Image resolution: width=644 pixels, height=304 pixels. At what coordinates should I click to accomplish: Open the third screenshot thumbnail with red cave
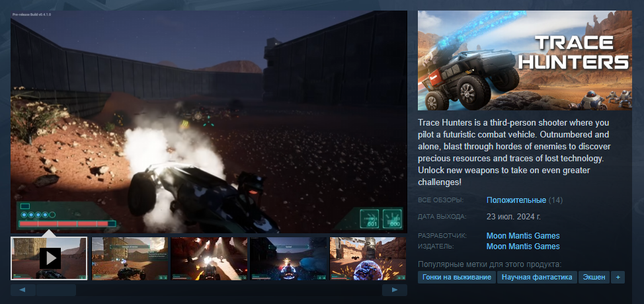pyautogui.click(x=209, y=258)
